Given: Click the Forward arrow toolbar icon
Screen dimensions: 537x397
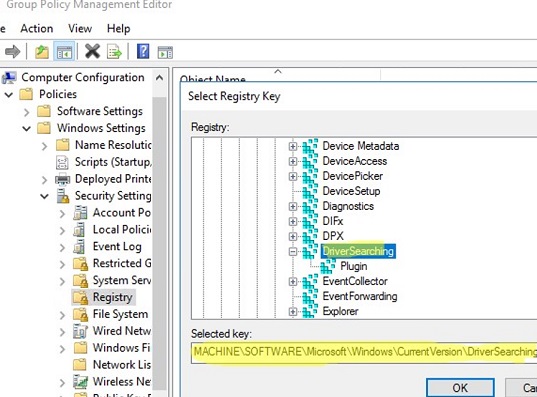Looking at the screenshot, I should point(13,52).
